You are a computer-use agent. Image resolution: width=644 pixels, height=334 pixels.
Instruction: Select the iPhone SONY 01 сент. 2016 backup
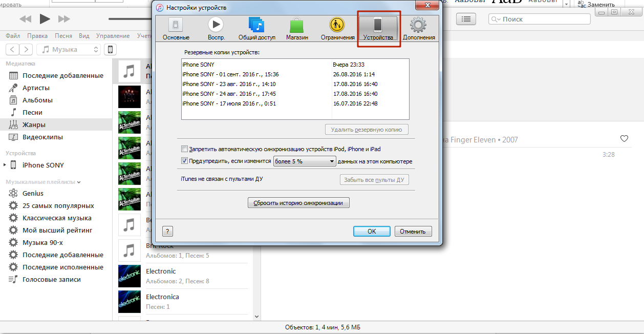230,74
